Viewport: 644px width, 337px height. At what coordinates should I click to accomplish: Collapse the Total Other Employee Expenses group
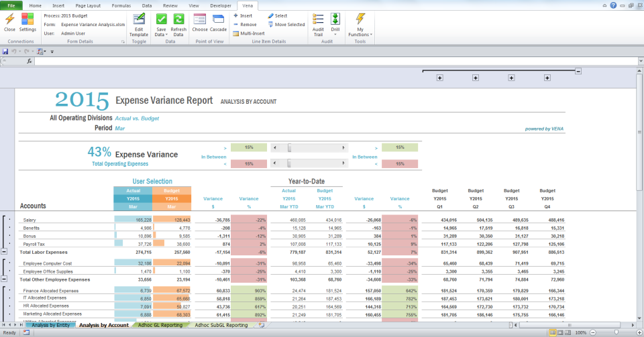tap(4, 279)
